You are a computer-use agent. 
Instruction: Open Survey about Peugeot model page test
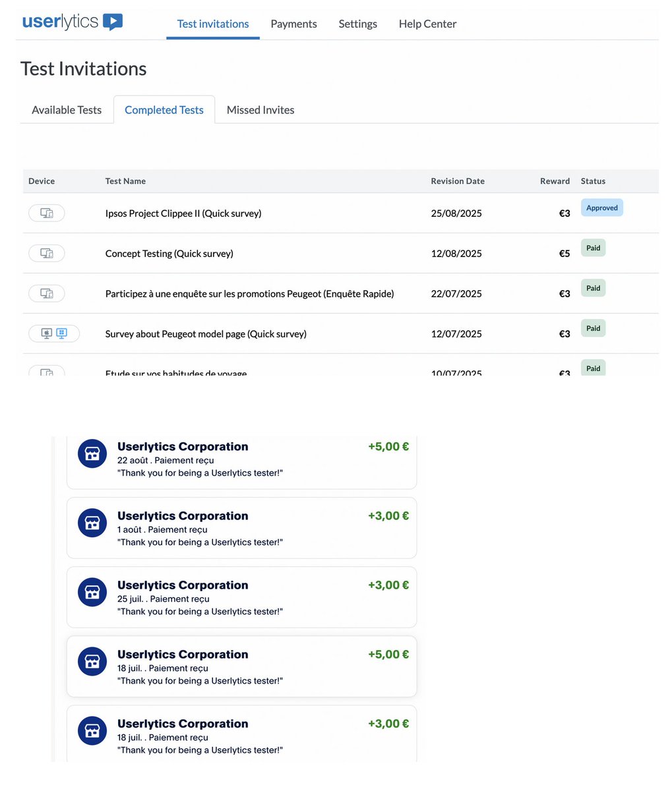click(x=206, y=334)
